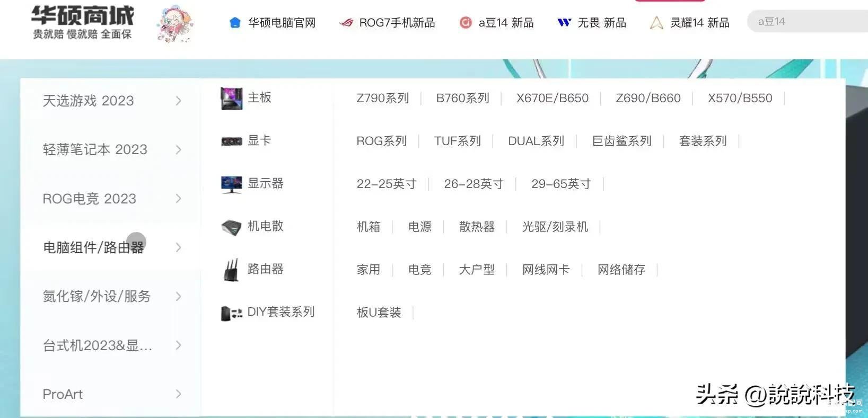Select 天选游戏 2023 category
This screenshot has height=418, width=868.
tap(88, 101)
